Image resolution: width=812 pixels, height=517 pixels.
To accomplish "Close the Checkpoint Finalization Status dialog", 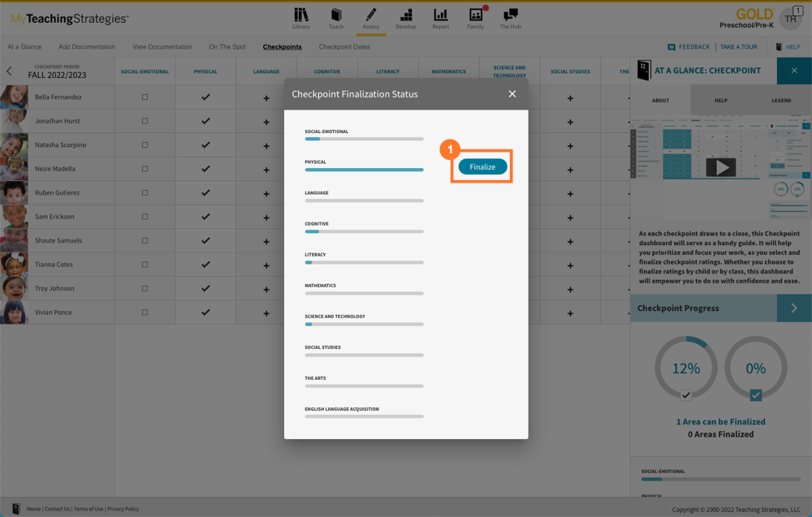I will 512,94.
